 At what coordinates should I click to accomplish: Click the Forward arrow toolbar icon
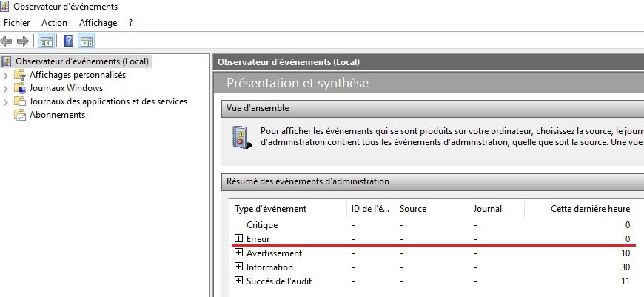(22, 41)
